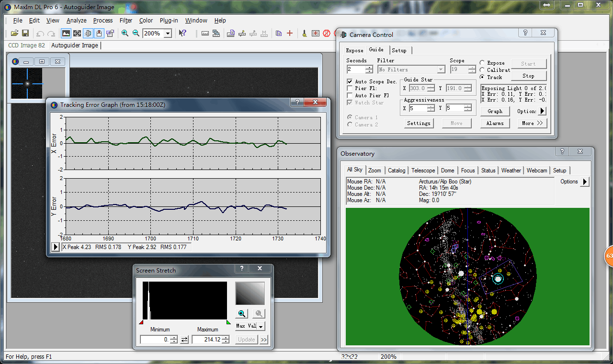613x364 pixels.
Task: Activate the context help arrow-question icon
Action: (182, 34)
